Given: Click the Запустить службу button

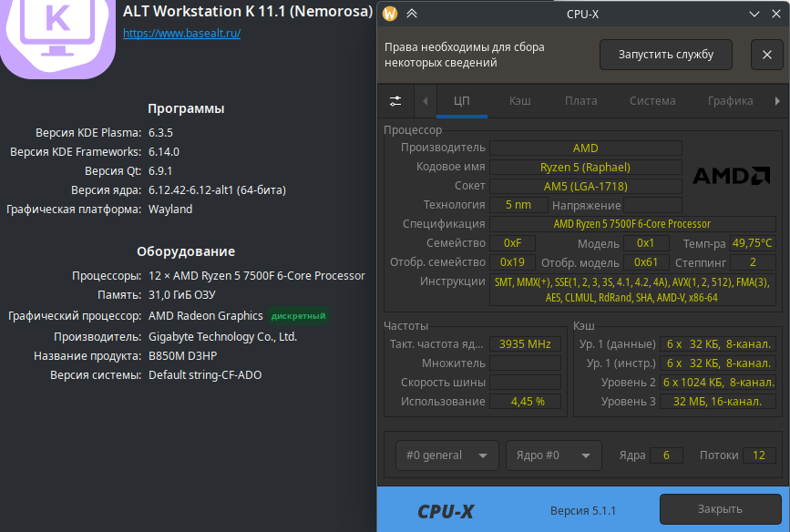Looking at the screenshot, I should [x=666, y=55].
